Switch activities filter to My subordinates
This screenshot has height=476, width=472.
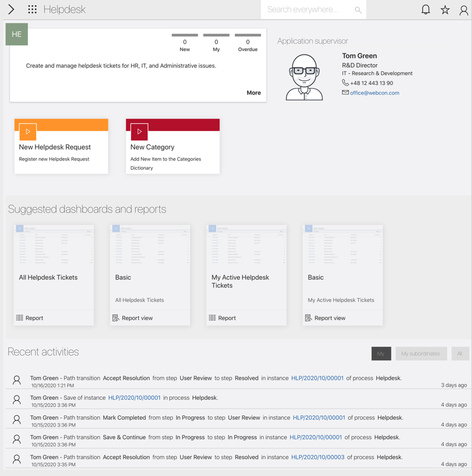pyautogui.click(x=420, y=353)
